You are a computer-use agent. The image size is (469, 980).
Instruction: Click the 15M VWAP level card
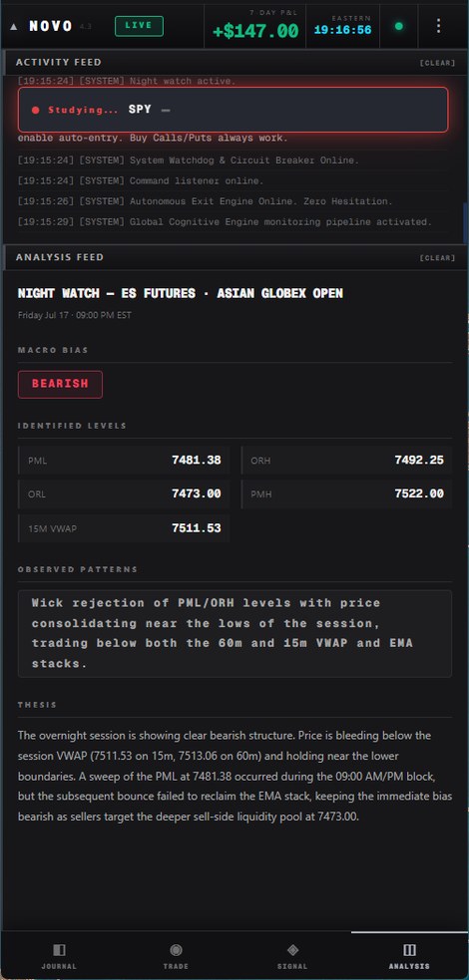coord(123,528)
